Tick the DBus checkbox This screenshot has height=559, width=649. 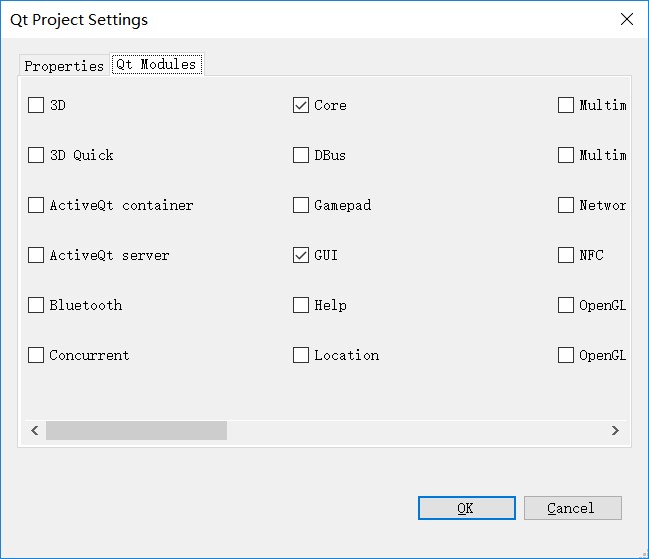(301, 155)
